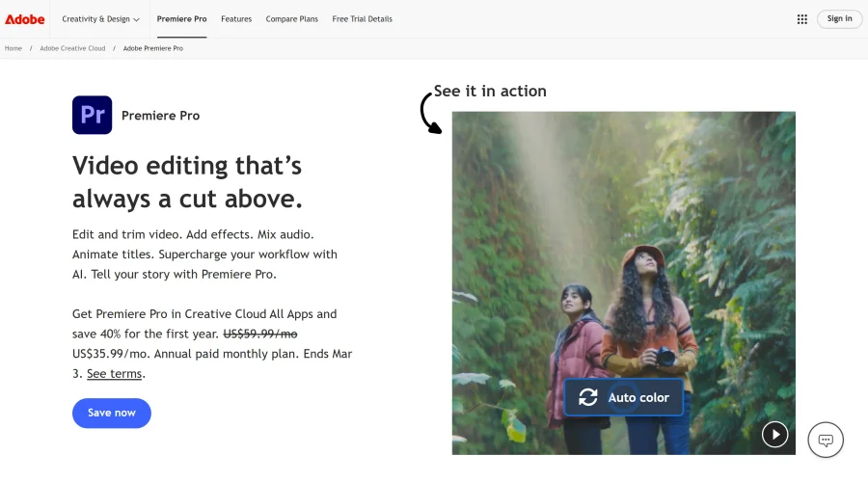The height and width of the screenshot is (482, 868).
Task: Open the See terms link
Action: [x=114, y=373]
